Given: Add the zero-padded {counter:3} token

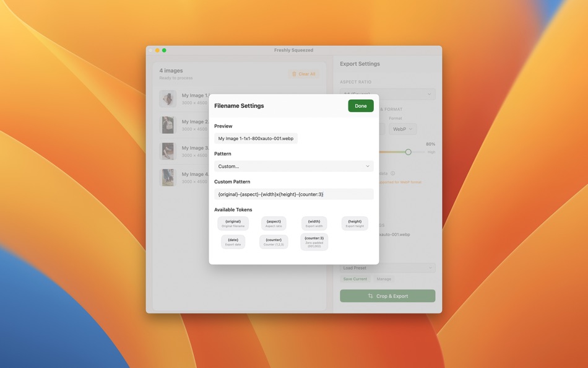Looking at the screenshot, I should click(x=313, y=242).
